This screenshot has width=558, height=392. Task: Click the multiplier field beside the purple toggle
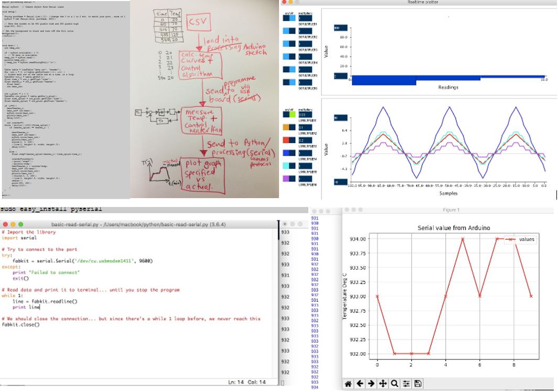tap(305, 179)
